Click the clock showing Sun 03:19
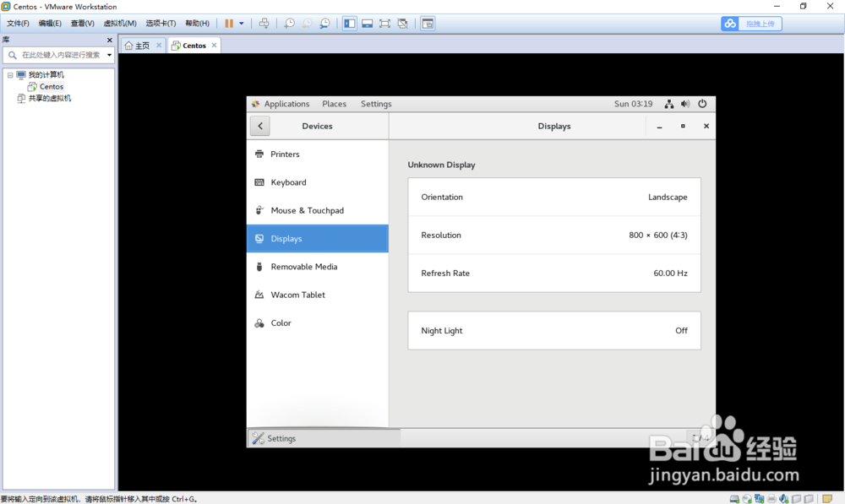This screenshot has width=845, height=504. pyautogui.click(x=633, y=104)
